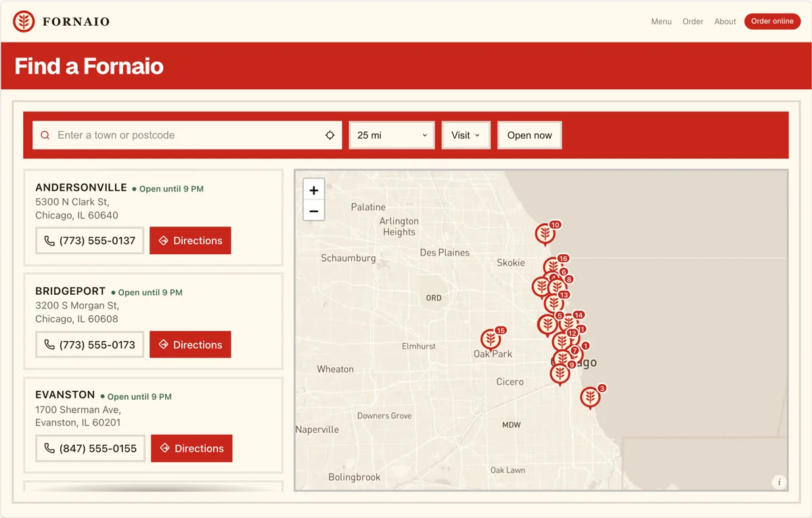Select map marker number 3

coord(590,398)
